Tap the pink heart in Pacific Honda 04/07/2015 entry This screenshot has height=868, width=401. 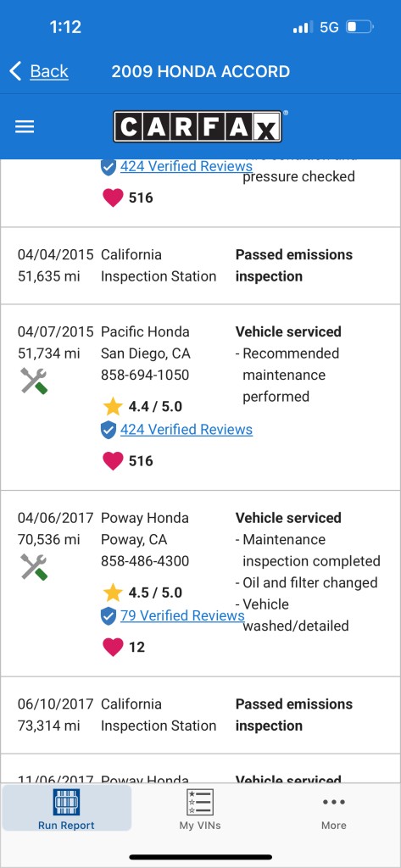[x=113, y=460]
